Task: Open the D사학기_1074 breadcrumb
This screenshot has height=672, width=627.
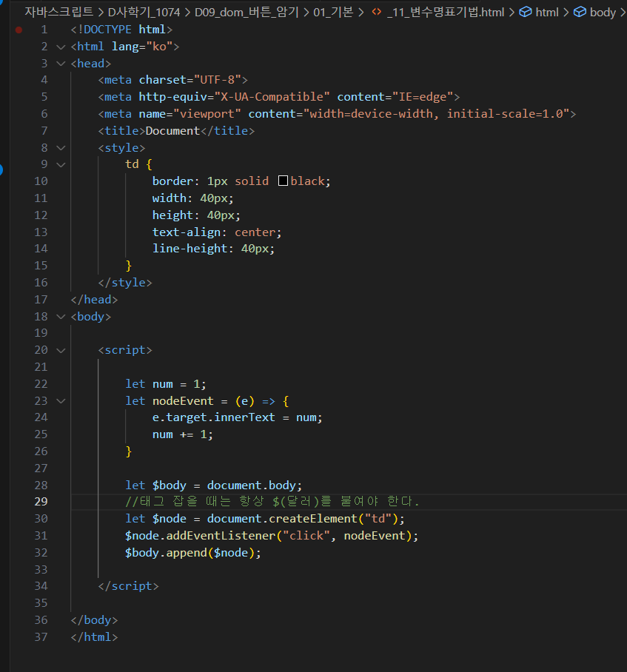Action: pos(144,12)
